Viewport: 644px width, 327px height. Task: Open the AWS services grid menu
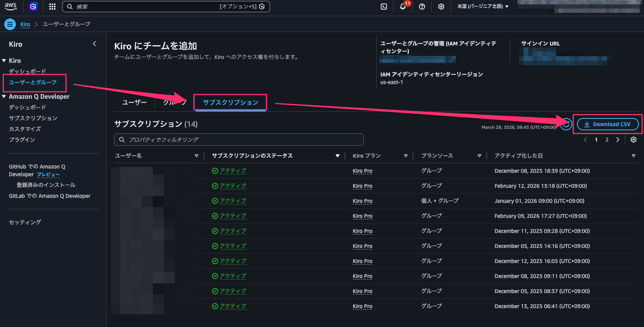coord(52,7)
